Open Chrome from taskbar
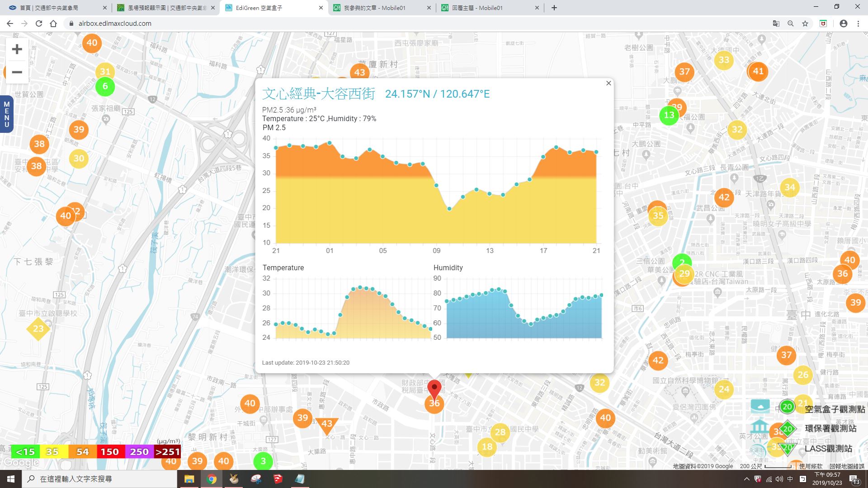The width and height of the screenshot is (868, 488). pyautogui.click(x=212, y=479)
